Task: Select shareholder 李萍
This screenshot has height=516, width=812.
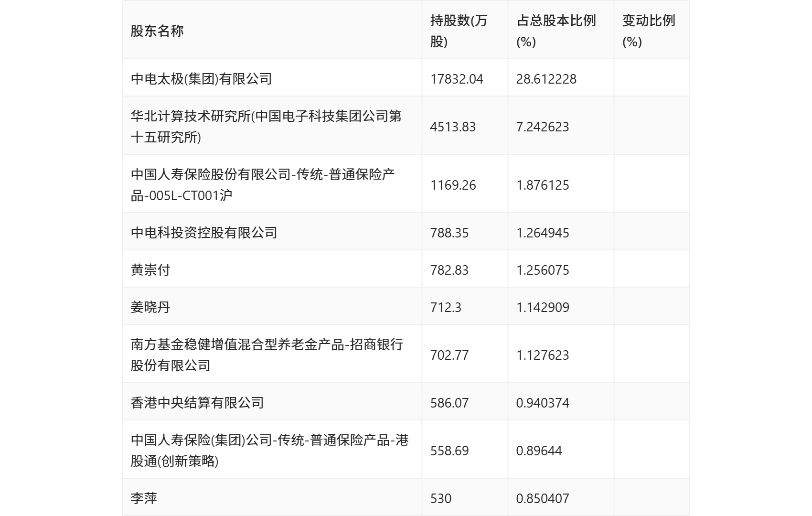Action: click(x=143, y=498)
